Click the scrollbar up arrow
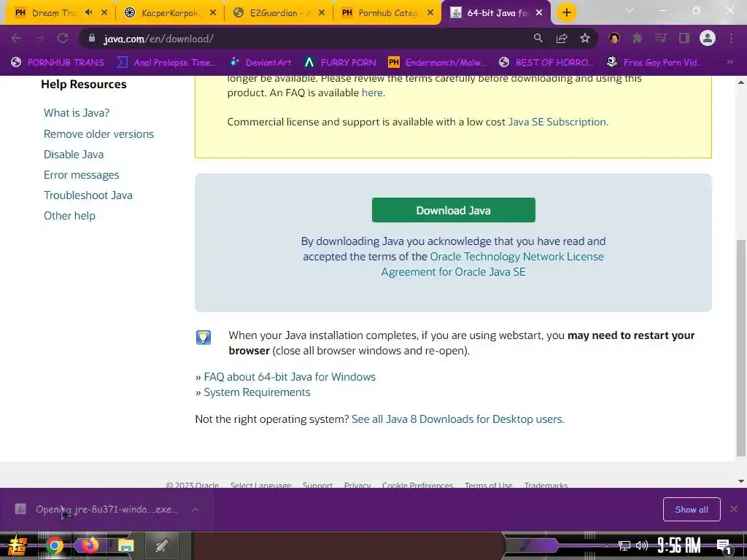 pyautogui.click(x=741, y=82)
